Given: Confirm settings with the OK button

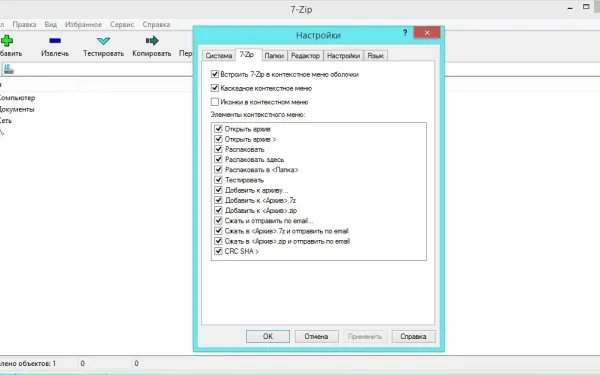Looking at the screenshot, I should click(x=268, y=336).
